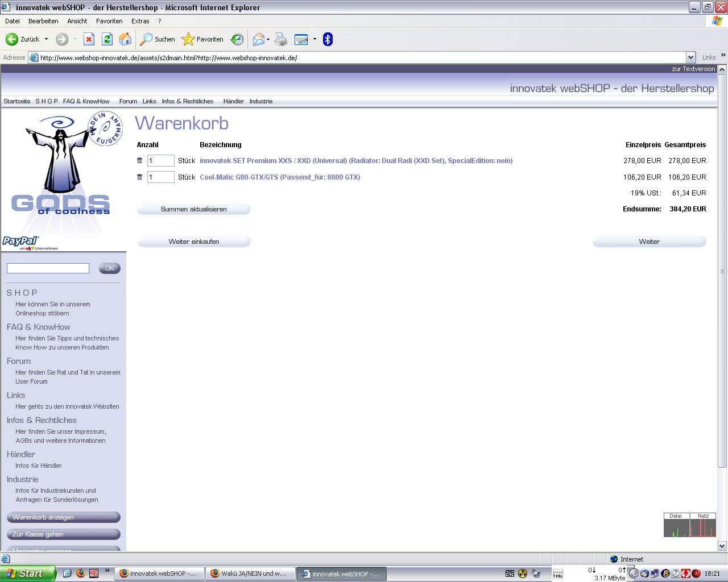Open the Ansicht menu
This screenshot has height=582, width=728.
77,21
